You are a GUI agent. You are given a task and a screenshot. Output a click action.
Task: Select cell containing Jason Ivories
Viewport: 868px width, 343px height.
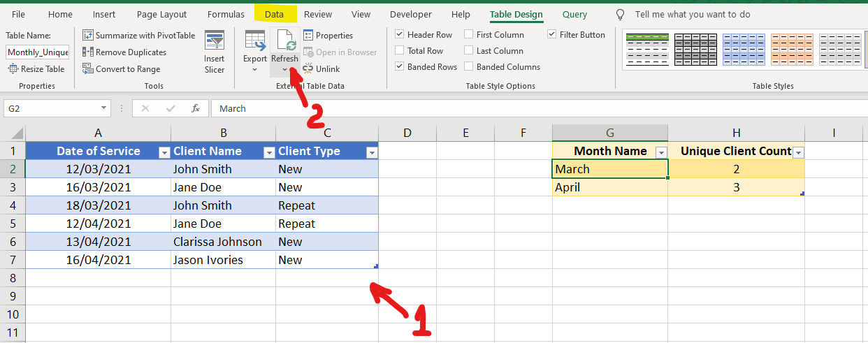click(x=223, y=260)
